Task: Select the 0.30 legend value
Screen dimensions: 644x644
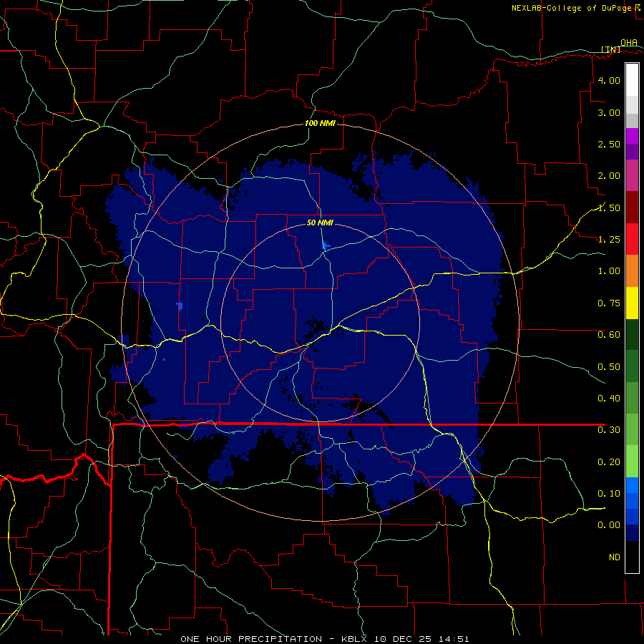Action: [x=609, y=430]
